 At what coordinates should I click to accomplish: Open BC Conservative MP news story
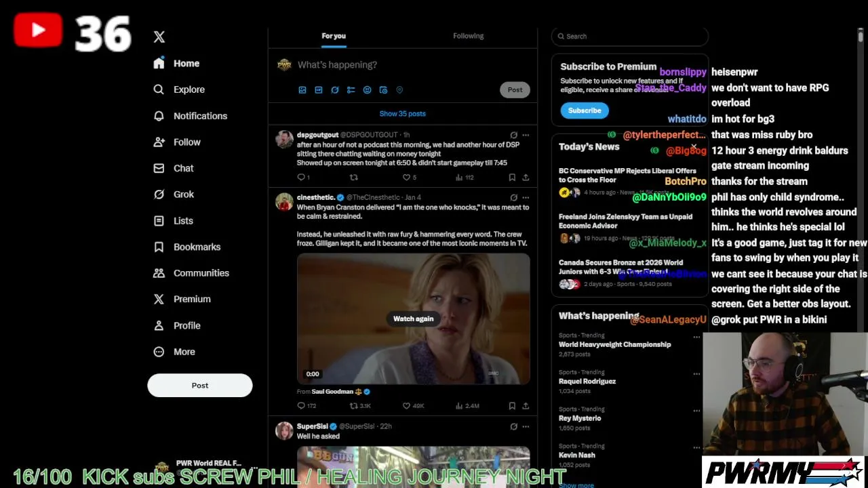coord(627,176)
